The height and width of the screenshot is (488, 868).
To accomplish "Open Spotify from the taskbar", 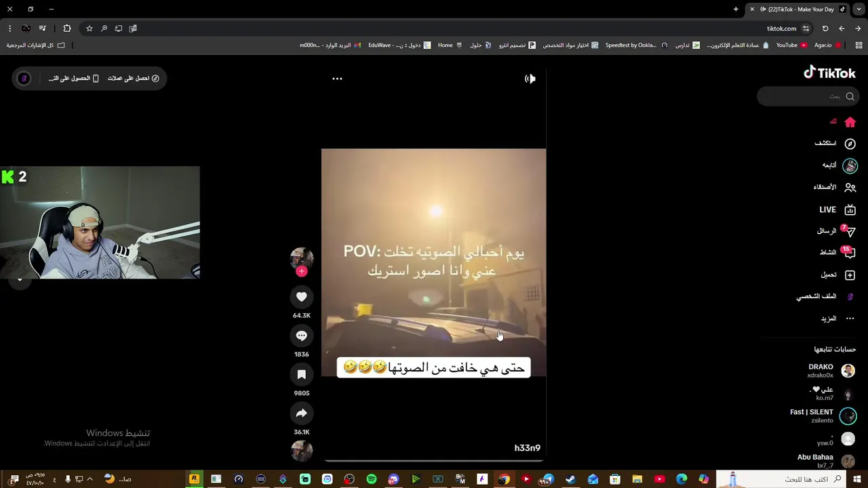I will [x=372, y=479].
